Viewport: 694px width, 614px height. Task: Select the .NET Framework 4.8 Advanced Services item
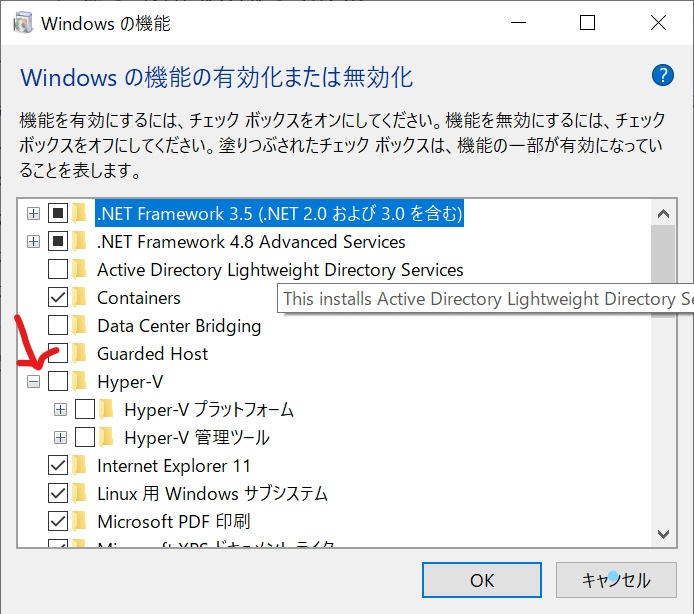(x=251, y=242)
